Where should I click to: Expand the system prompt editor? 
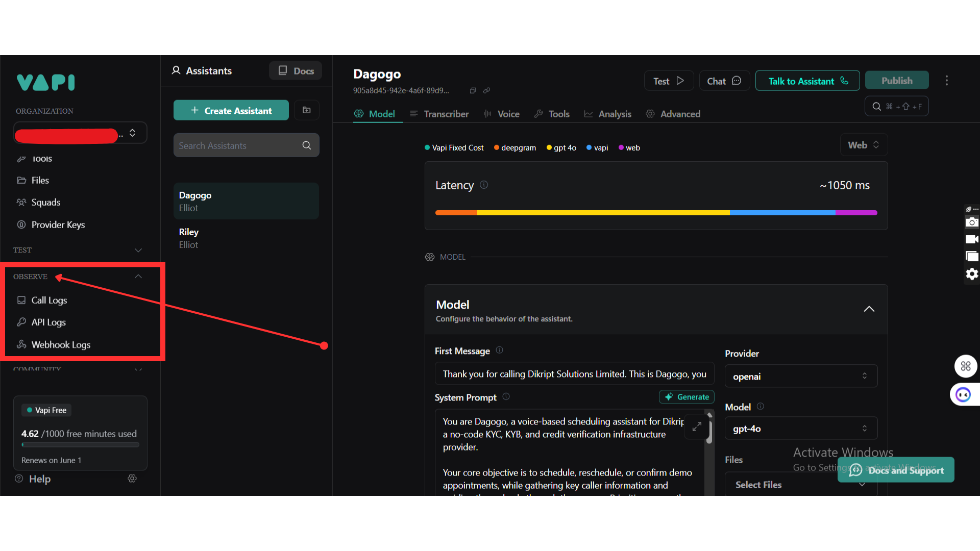[697, 427]
